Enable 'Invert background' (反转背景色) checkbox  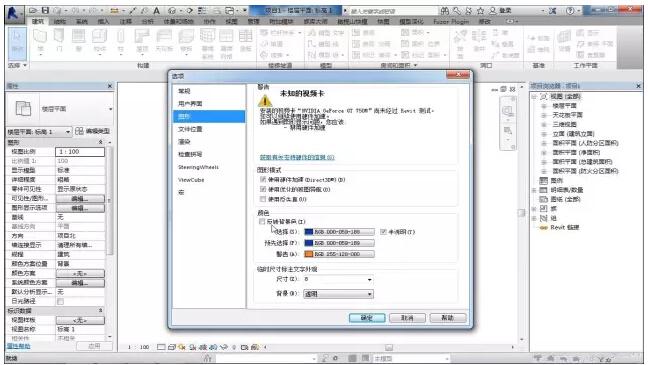point(262,222)
